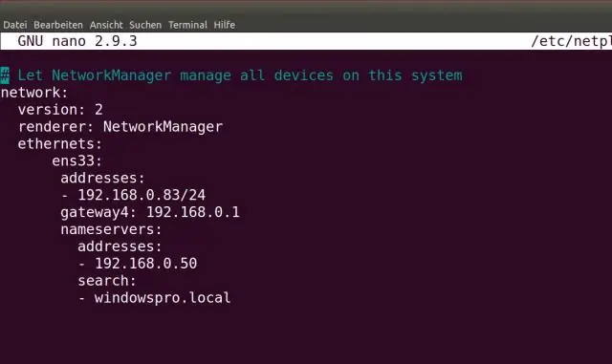
Task: Click the 'nameservers:' key
Action: (x=111, y=229)
